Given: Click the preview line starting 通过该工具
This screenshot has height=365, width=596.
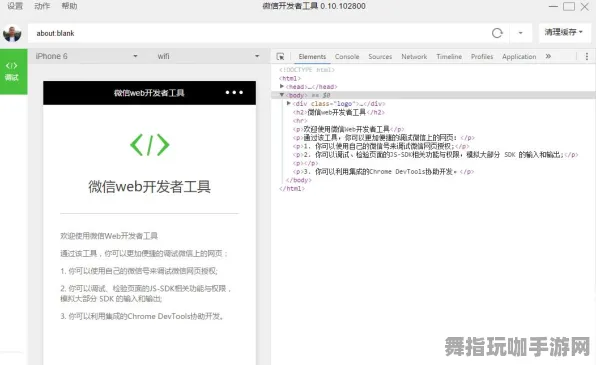Looking at the screenshot, I should coord(144,253).
